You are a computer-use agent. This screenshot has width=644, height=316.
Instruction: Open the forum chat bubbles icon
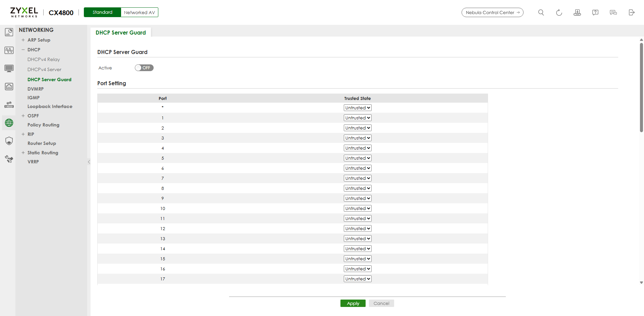(x=613, y=12)
